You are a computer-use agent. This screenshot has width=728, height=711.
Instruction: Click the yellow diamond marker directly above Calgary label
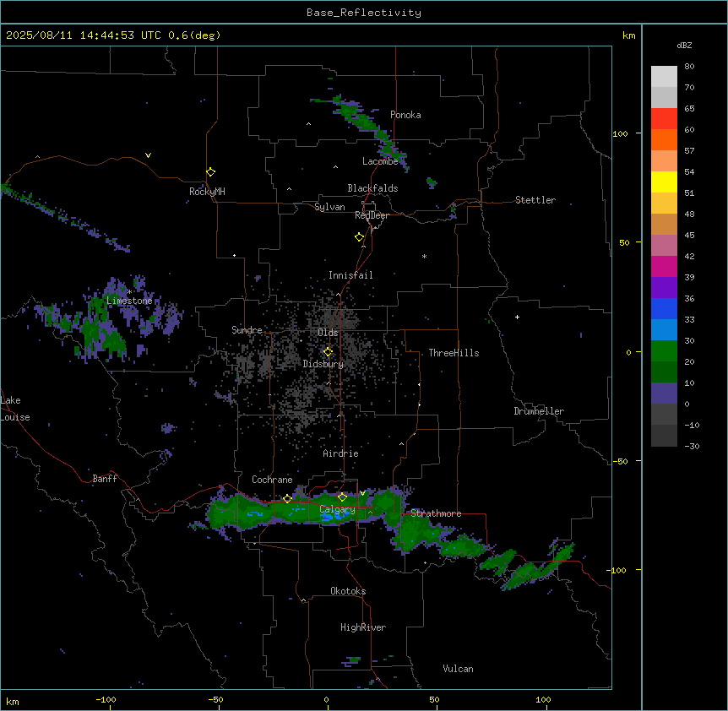coord(342,497)
